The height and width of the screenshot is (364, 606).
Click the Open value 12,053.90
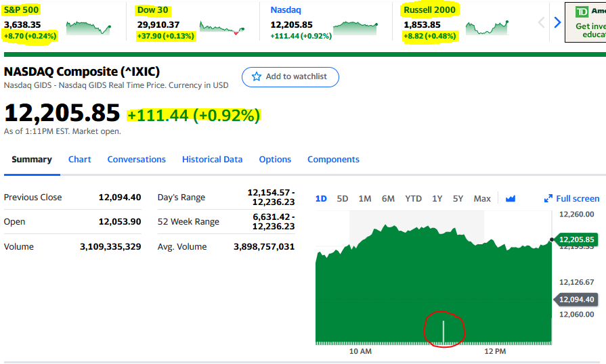[120, 221]
